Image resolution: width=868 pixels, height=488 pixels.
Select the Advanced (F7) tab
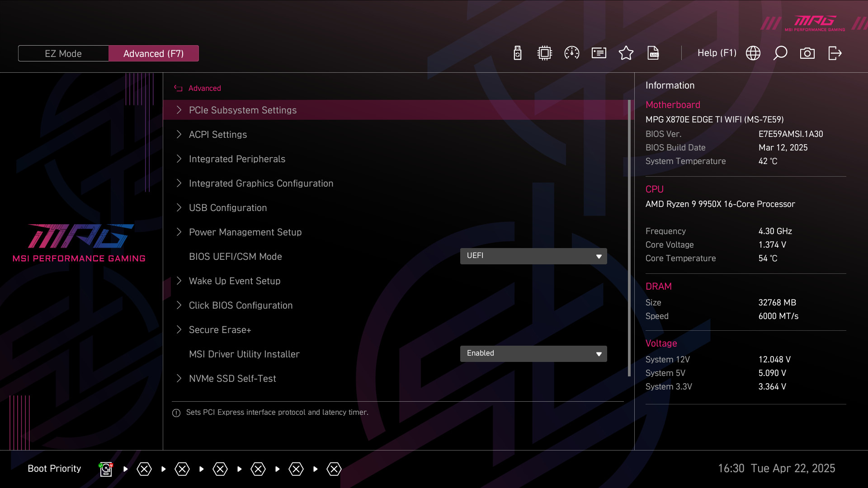point(154,53)
